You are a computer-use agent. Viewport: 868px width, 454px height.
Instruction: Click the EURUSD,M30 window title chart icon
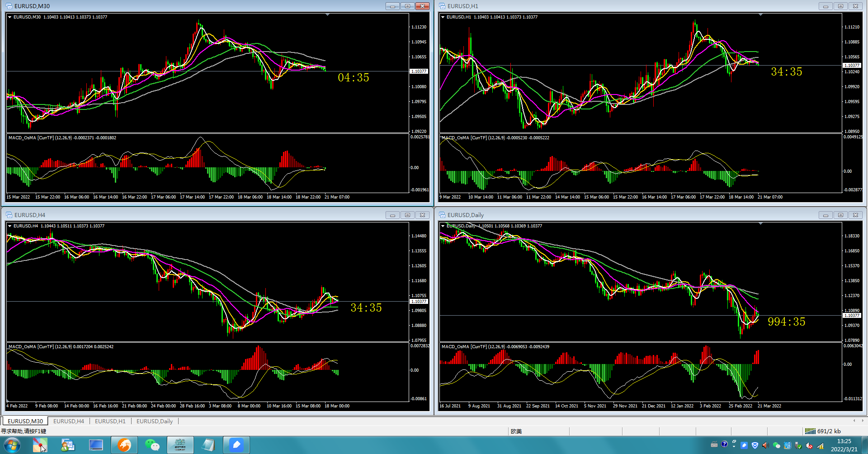(x=9, y=6)
